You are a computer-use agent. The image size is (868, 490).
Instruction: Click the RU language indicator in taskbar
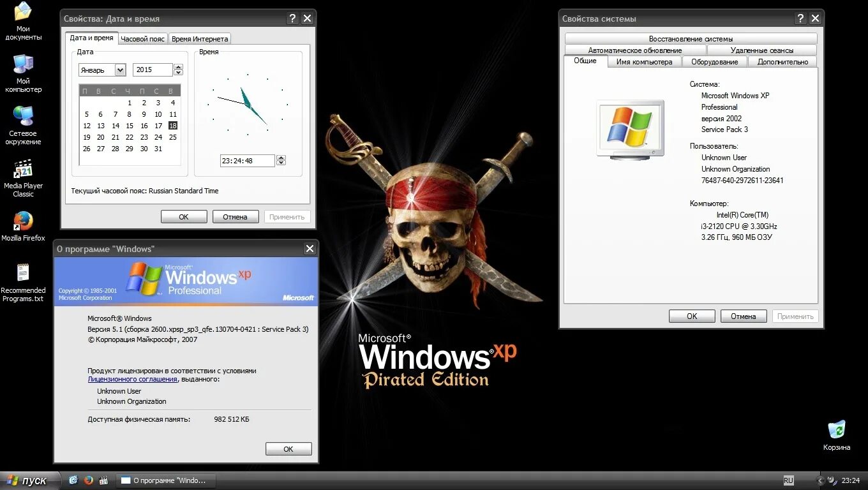coord(788,480)
